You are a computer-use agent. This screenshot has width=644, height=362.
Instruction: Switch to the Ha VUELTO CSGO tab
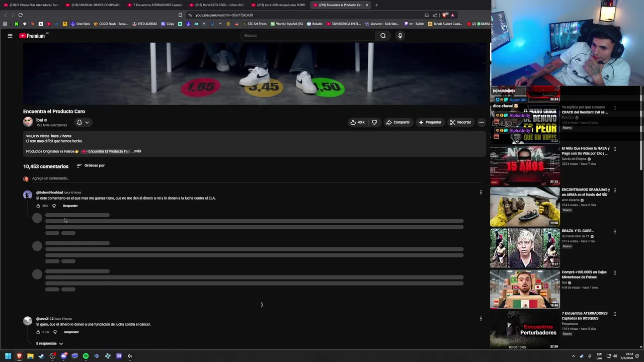point(216,5)
